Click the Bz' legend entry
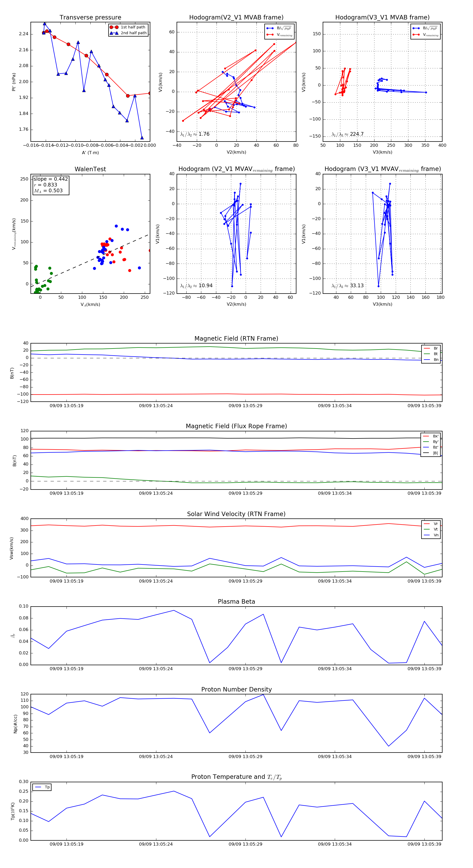Screen dimensions: 473x868 click(x=431, y=447)
